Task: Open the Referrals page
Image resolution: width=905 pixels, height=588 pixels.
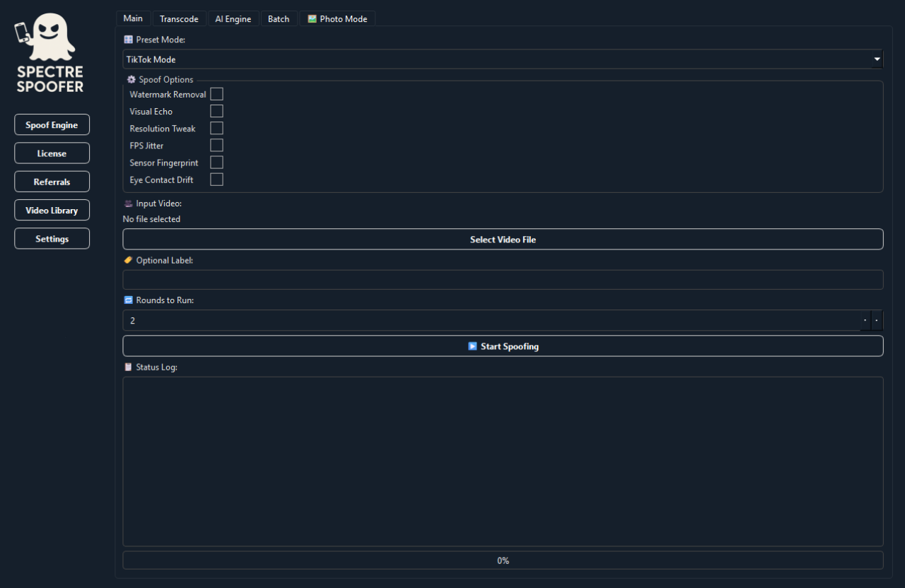Action: [x=52, y=182]
